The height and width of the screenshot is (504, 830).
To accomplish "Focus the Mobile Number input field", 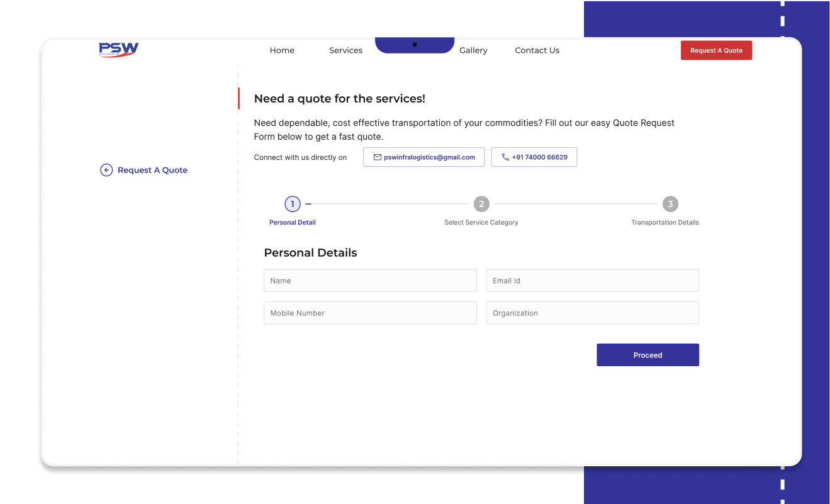I will (370, 313).
